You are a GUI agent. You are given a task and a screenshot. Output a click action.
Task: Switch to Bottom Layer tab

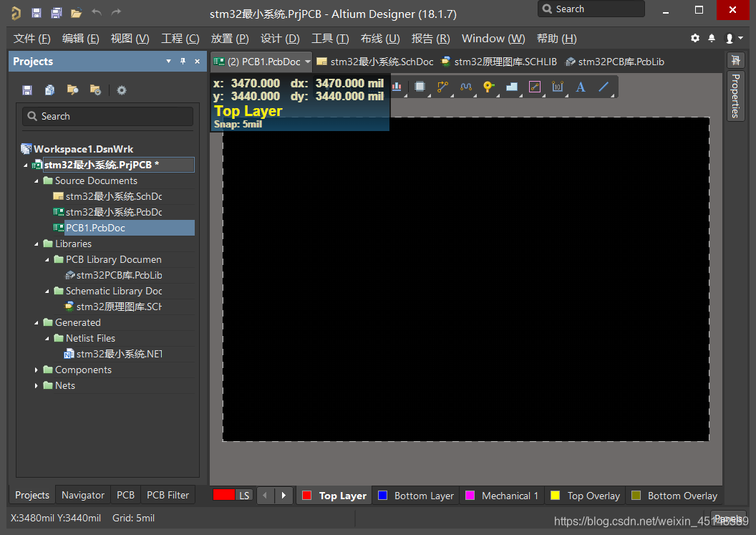point(416,496)
